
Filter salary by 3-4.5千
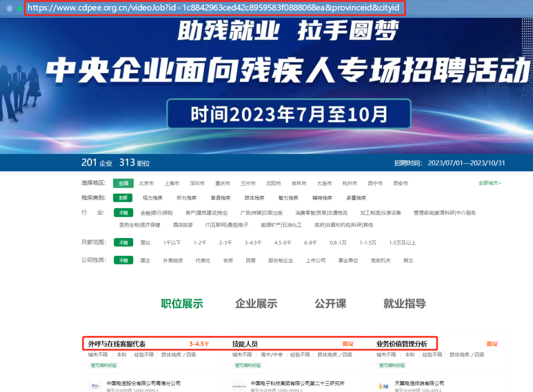click(x=254, y=242)
